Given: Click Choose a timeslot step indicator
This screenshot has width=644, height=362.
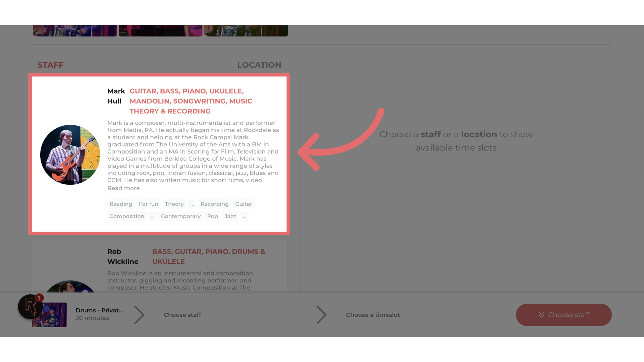Looking at the screenshot, I should coord(373,315).
